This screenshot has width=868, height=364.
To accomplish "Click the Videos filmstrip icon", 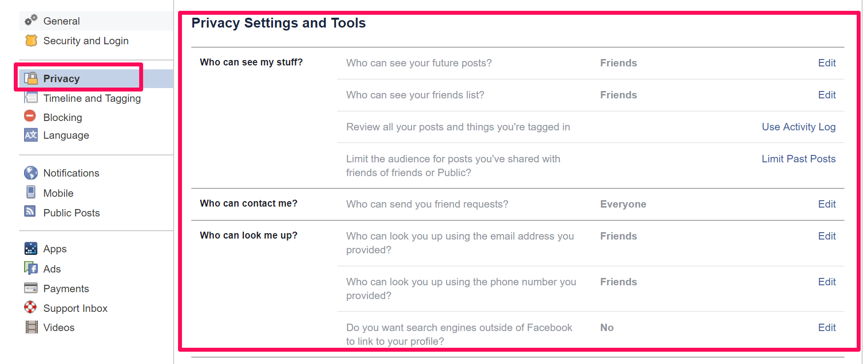I will [x=31, y=327].
